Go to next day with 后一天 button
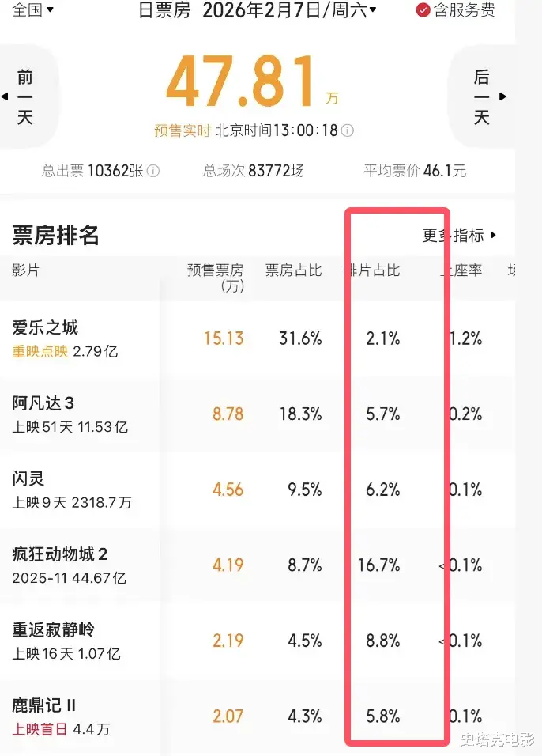Image resolution: width=542 pixels, height=756 pixels. coord(482,97)
